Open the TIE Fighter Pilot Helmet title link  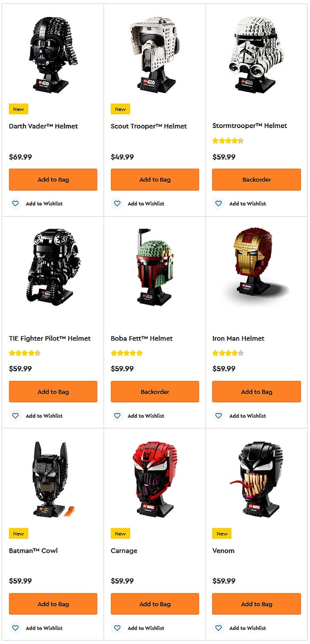point(50,338)
